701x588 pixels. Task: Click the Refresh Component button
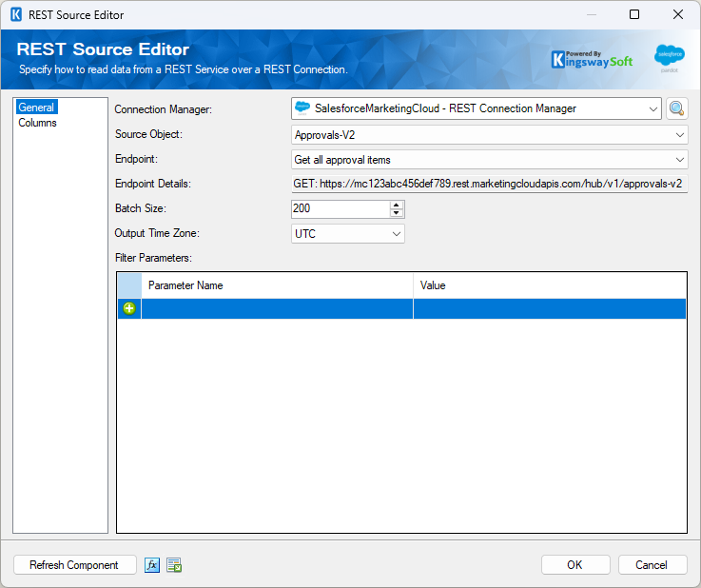click(74, 565)
